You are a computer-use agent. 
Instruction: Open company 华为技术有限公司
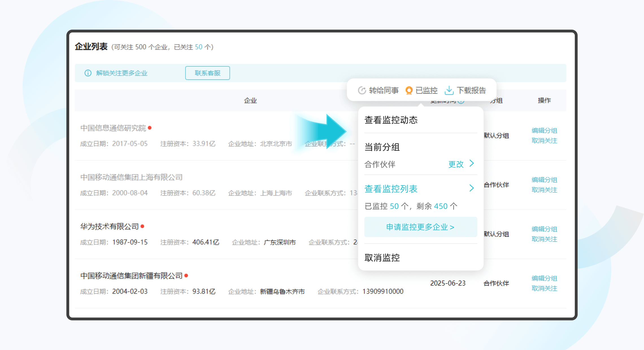tap(110, 226)
